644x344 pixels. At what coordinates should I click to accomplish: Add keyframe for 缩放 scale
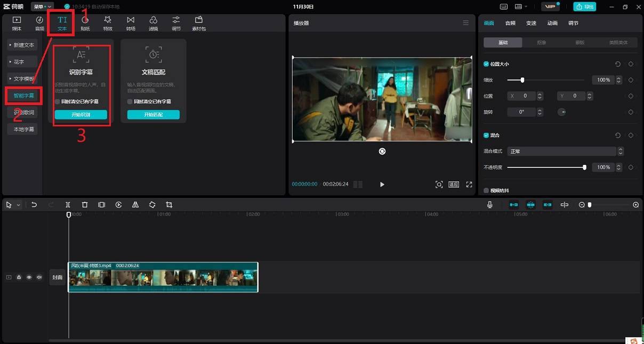[631, 80]
